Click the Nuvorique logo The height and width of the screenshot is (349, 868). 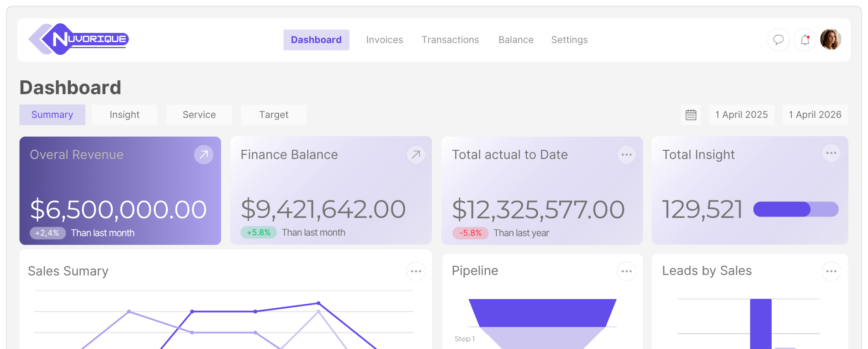[x=79, y=39]
